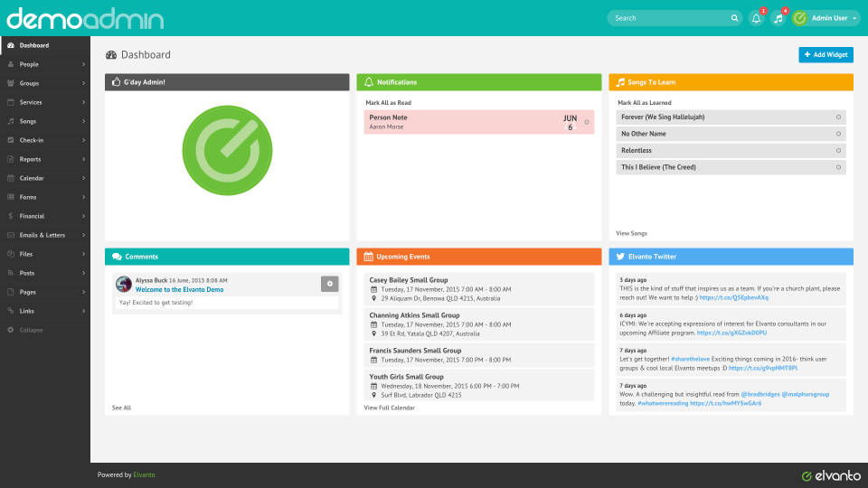The image size is (868, 488).
Task: Open Francis Saunders Small Group event
Action: 415,351
